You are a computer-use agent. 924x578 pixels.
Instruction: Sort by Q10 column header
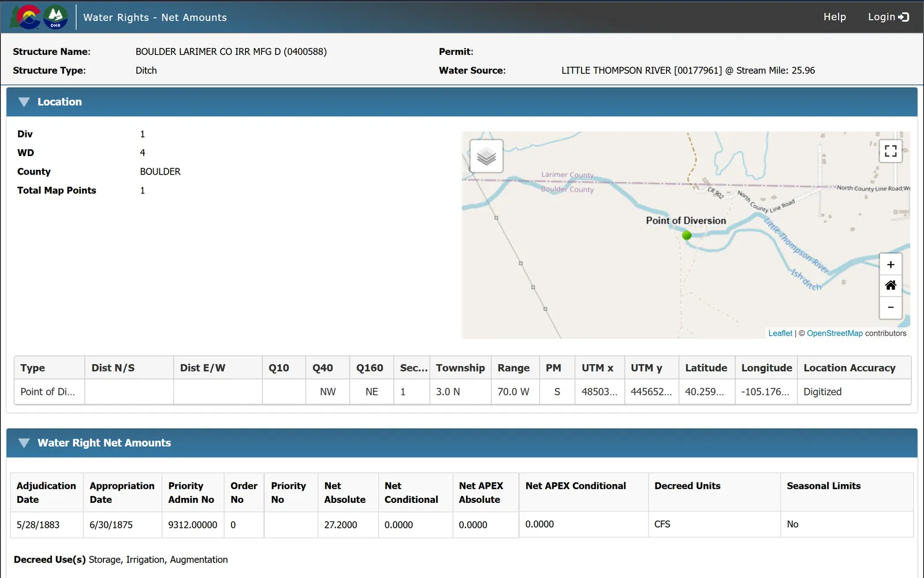[284, 368]
